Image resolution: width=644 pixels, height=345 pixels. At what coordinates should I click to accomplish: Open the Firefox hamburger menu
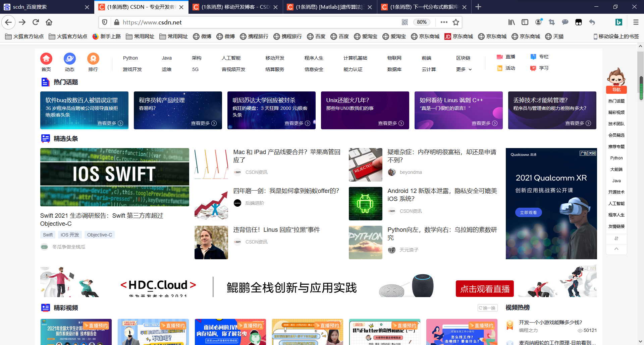point(636,22)
